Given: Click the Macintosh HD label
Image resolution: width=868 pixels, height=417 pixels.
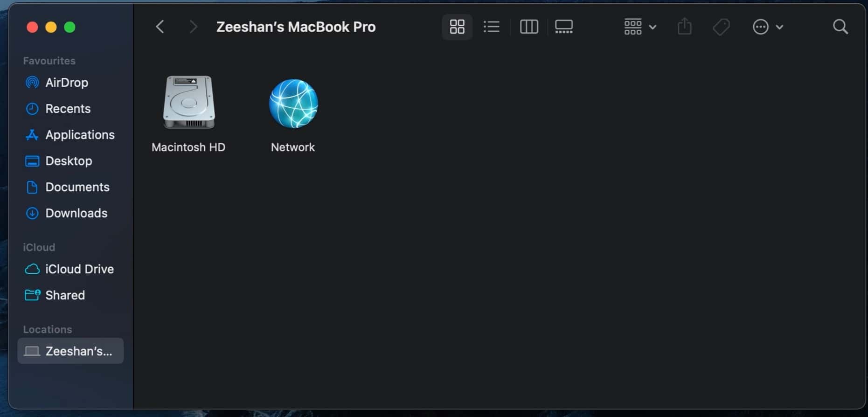Looking at the screenshot, I should [x=188, y=147].
